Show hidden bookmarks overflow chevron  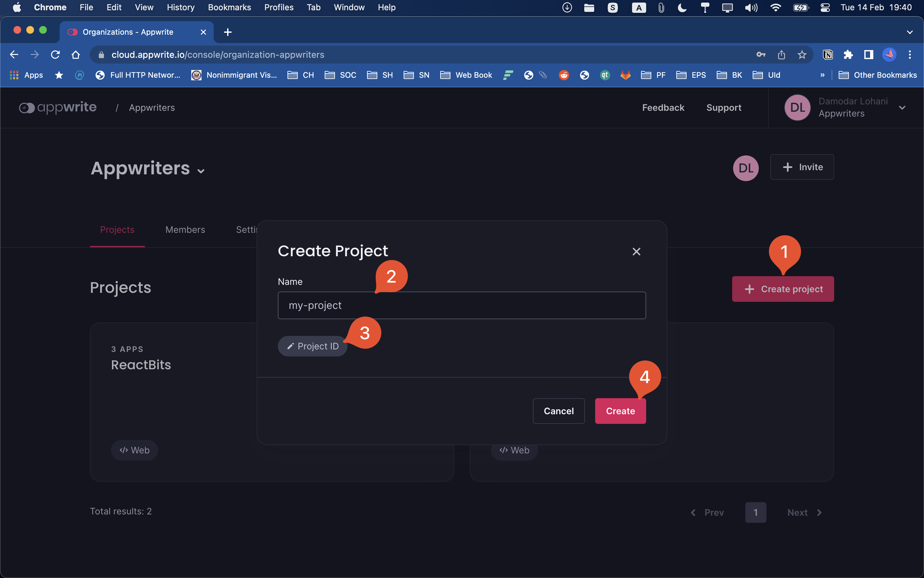point(822,75)
